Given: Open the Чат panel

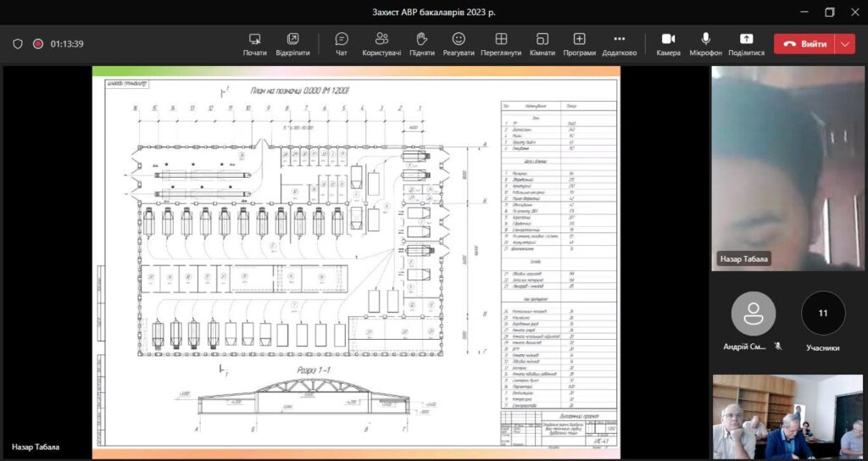Looking at the screenshot, I should [x=342, y=44].
